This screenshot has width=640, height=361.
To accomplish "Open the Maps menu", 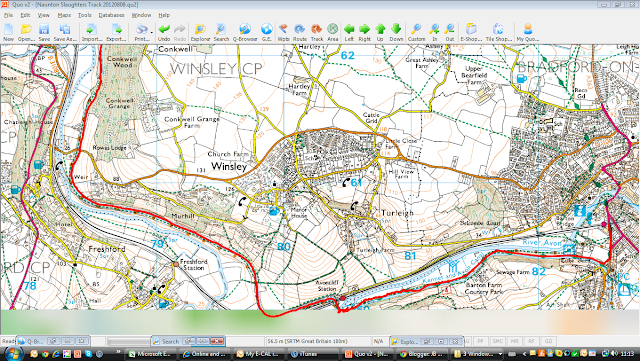I will pyautogui.click(x=64, y=15).
